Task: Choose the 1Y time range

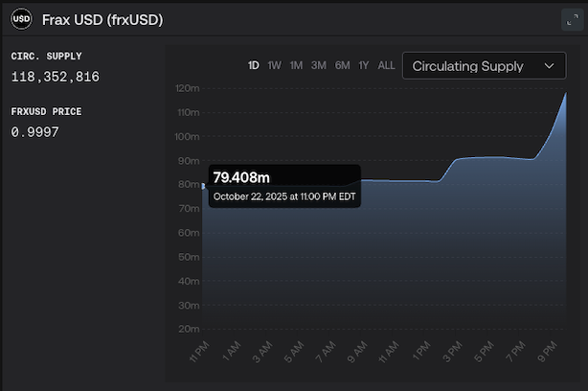Action: pyautogui.click(x=364, y=66)
